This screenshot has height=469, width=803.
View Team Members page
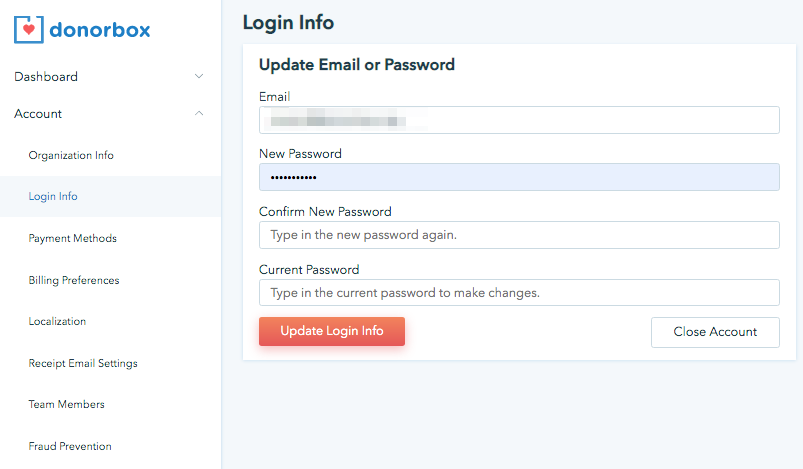(x=66, y=404)
